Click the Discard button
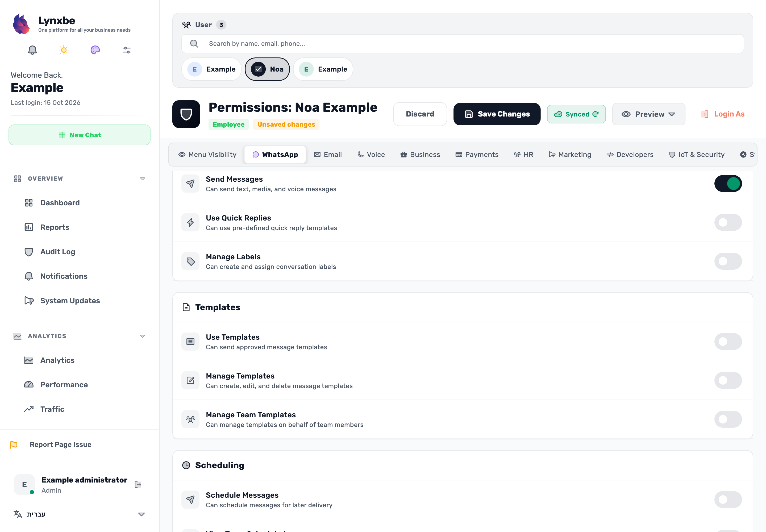 [x=420, y=114]
